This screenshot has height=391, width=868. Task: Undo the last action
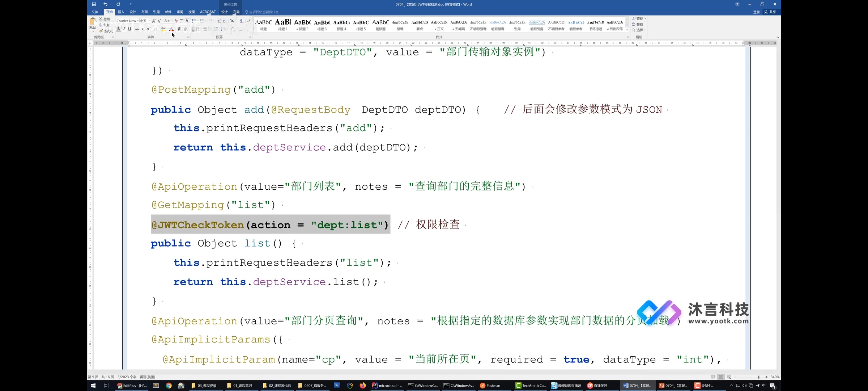tap(105, 4)
